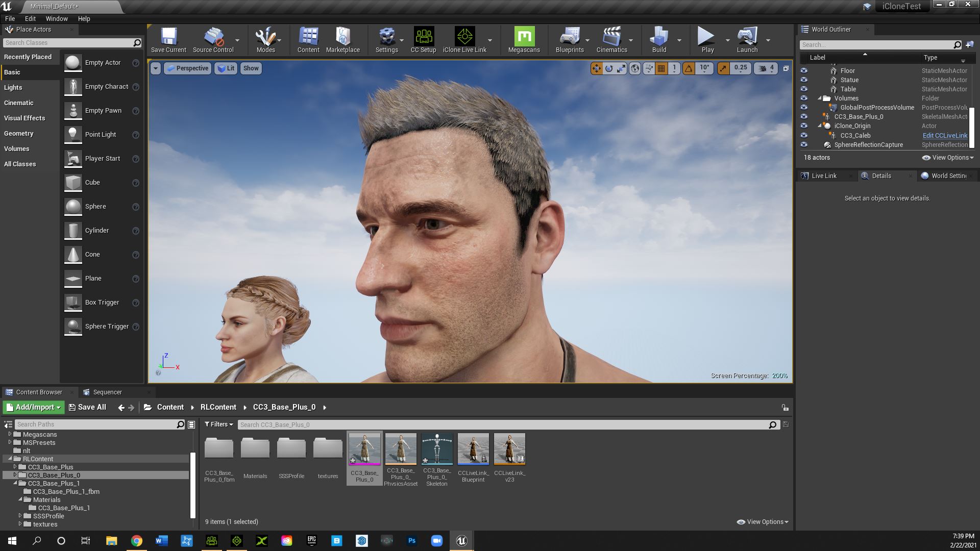Open Unreal Engine from the Windows taskbar
The height and width of the screenshot is (551, 980).
(461, 541)
